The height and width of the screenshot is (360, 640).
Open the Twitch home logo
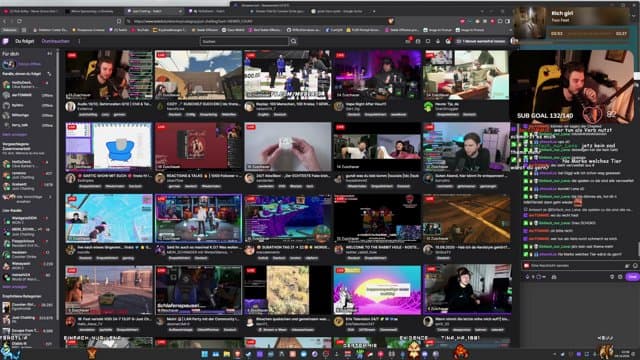(5, 41)
